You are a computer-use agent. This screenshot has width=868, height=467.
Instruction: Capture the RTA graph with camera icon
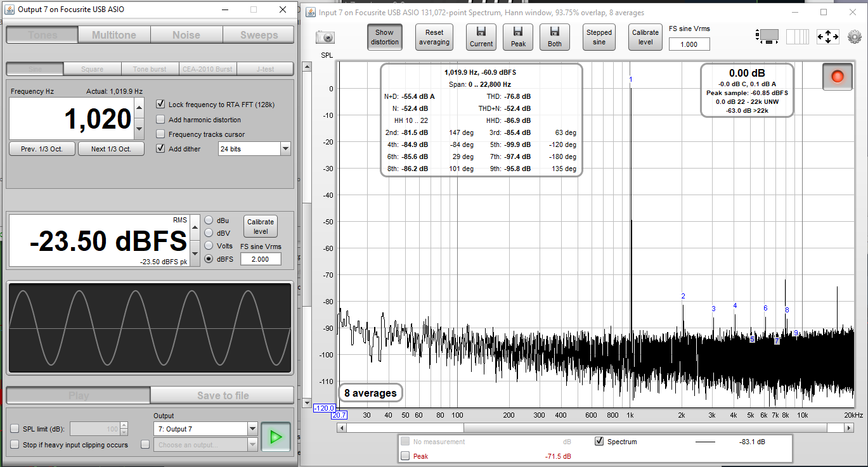[x=325, y=37]
